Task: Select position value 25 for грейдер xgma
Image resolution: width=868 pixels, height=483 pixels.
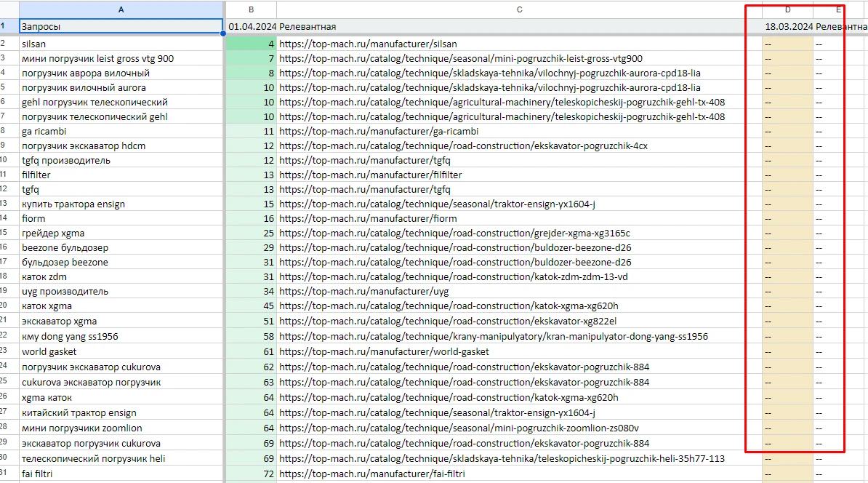Action: click(x=252, y=233)
